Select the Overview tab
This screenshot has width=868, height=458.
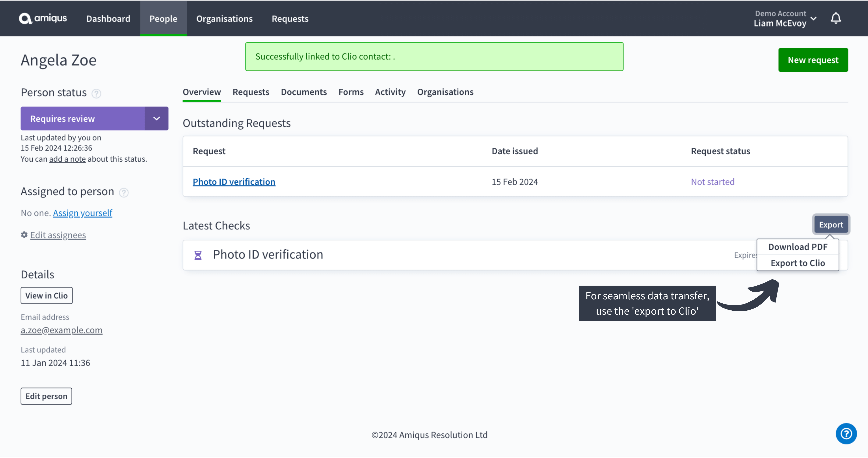tap(202, 92)
